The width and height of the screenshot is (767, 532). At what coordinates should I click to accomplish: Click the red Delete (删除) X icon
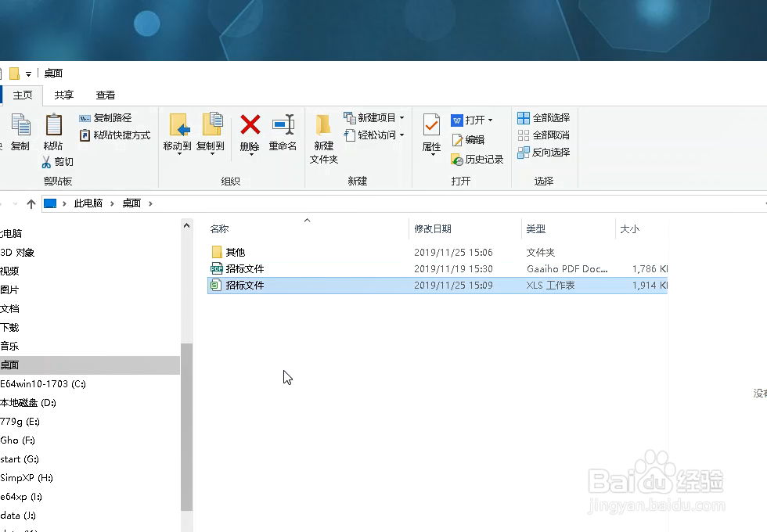click(250, 124)
